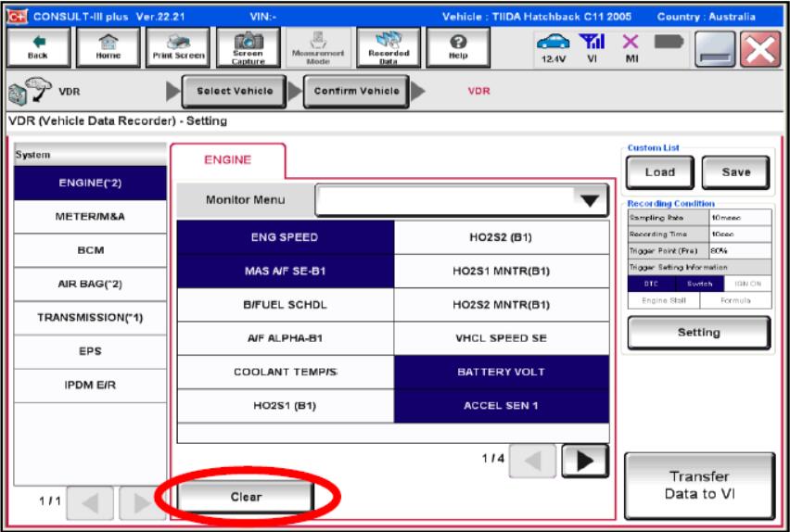The image size is (790, 532).
Task: Clear selected monitor items
Action: 246,497
